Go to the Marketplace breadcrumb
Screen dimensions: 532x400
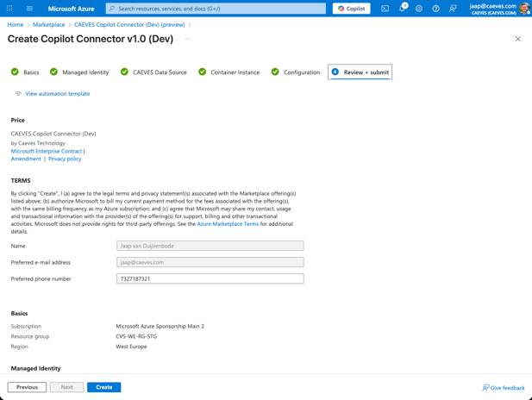(48, 25)
